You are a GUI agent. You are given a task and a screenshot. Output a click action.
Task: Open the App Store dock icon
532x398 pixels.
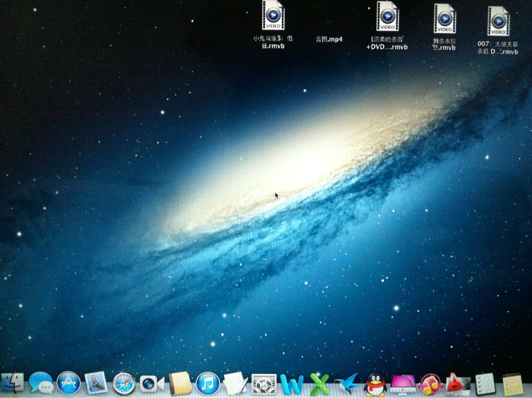(x=68, y=383)
